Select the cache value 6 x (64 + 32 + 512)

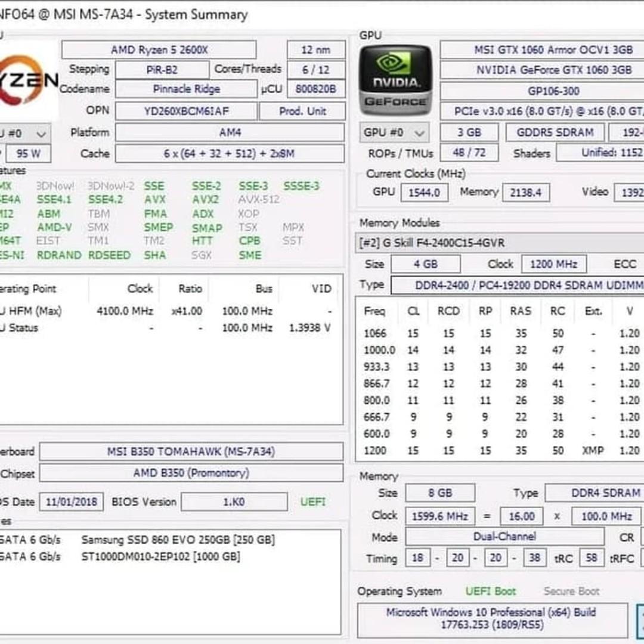230,154
